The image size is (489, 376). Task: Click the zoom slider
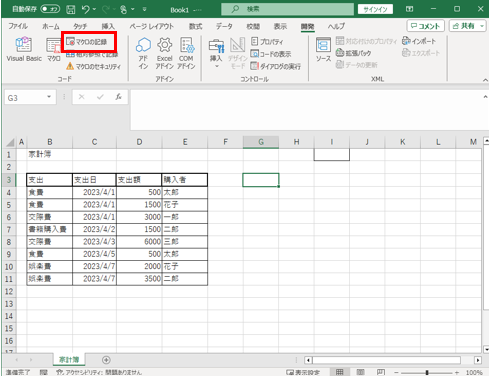(427, 372)
